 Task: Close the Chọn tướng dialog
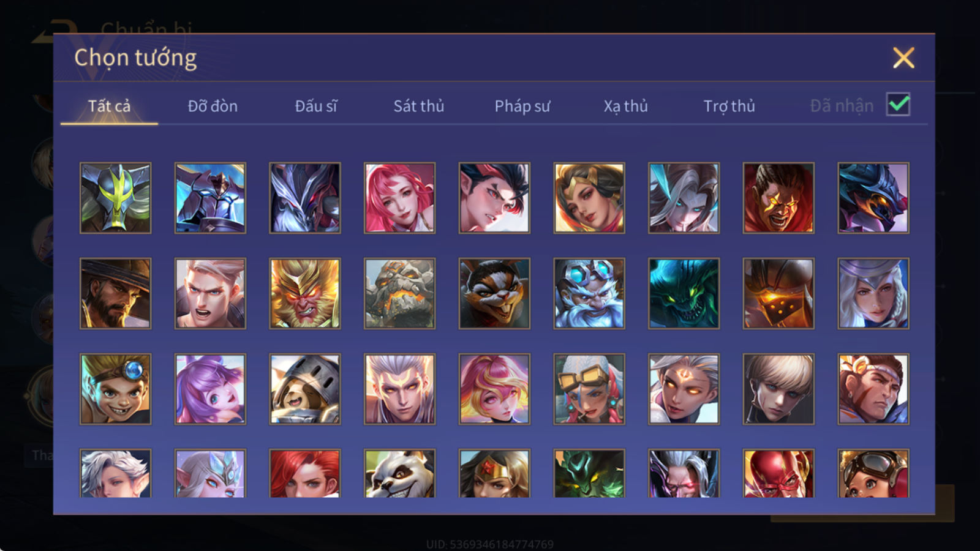903,58
